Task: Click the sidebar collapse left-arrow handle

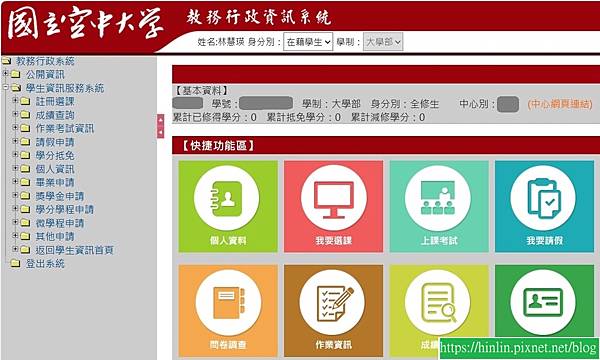Action: click(161, 132)
